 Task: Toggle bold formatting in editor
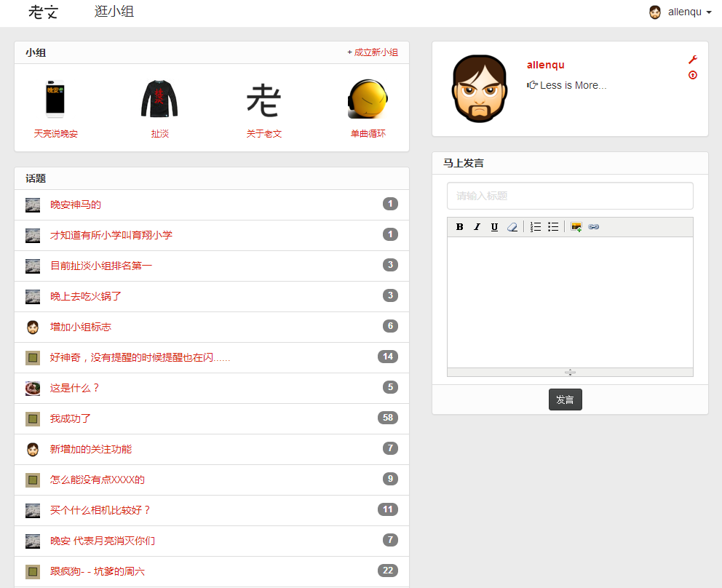click(x=459, y=227)
